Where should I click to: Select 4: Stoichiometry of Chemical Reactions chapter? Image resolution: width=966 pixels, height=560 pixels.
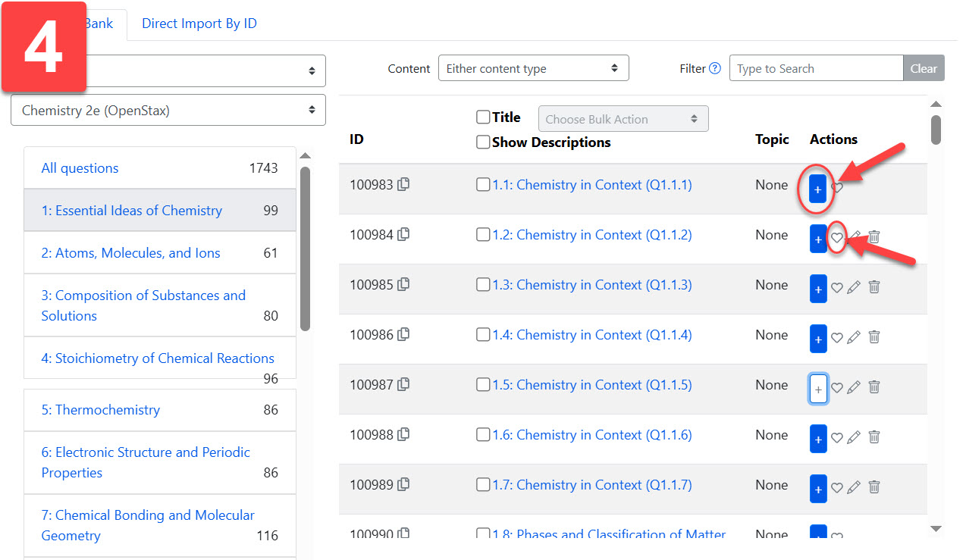coord(160,358)
